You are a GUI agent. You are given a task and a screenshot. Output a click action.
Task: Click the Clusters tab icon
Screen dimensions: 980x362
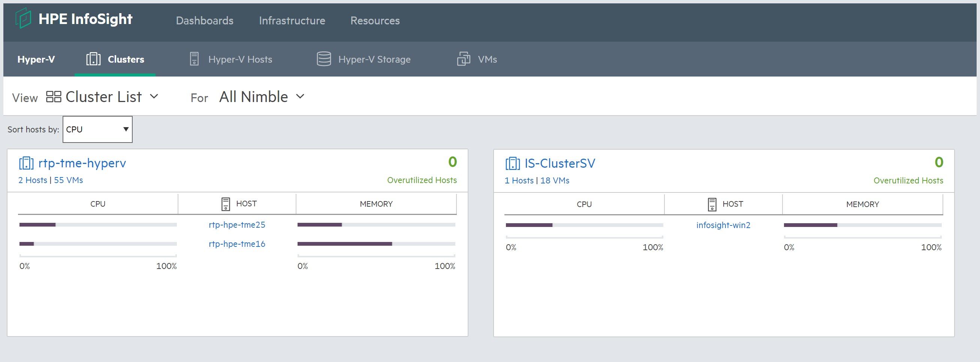93,59
